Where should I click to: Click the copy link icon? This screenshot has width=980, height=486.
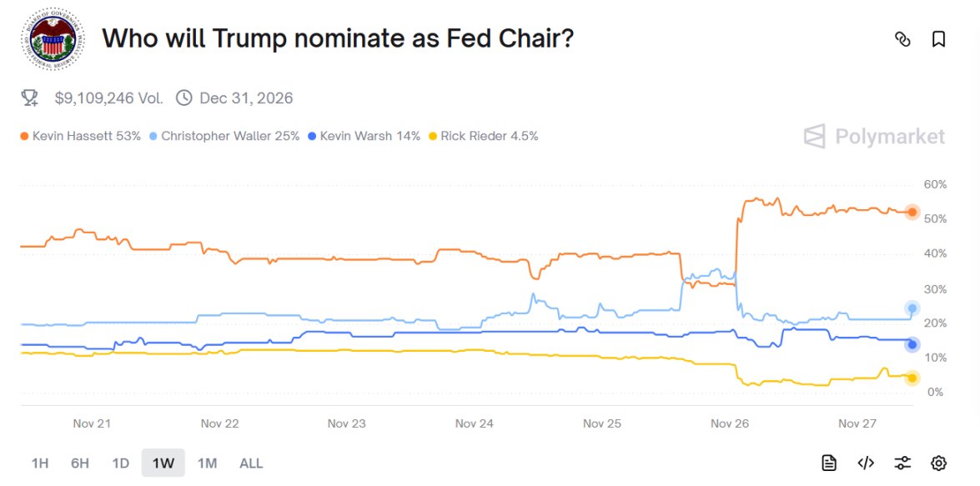click(902, 39)
